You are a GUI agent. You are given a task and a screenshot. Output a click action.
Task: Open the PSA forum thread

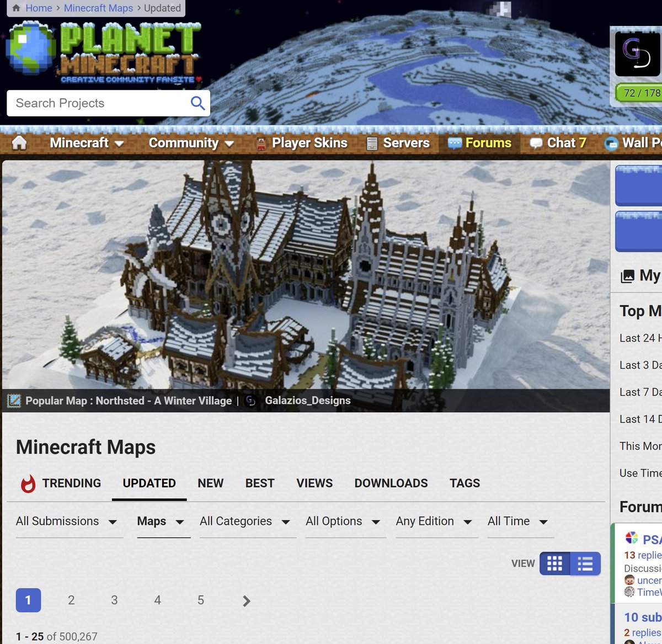pos(652,540)
